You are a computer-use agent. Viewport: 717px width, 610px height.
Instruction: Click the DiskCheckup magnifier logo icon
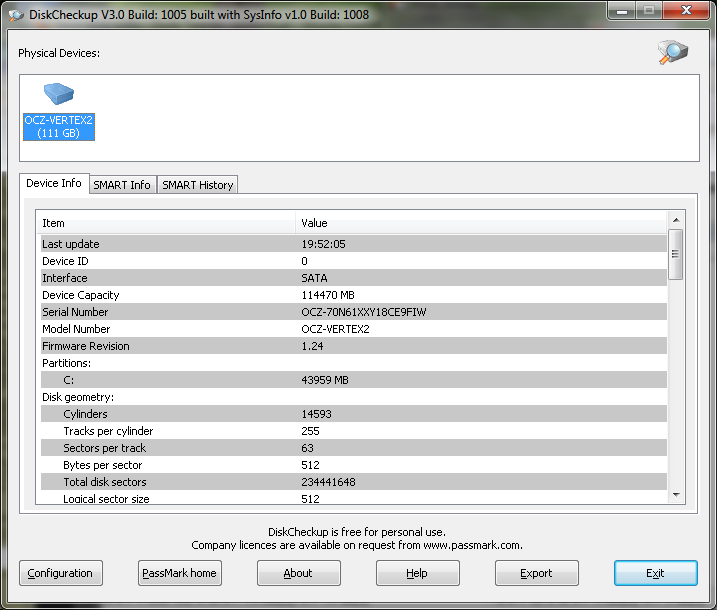pyautogui.click(x=673, y=52)
